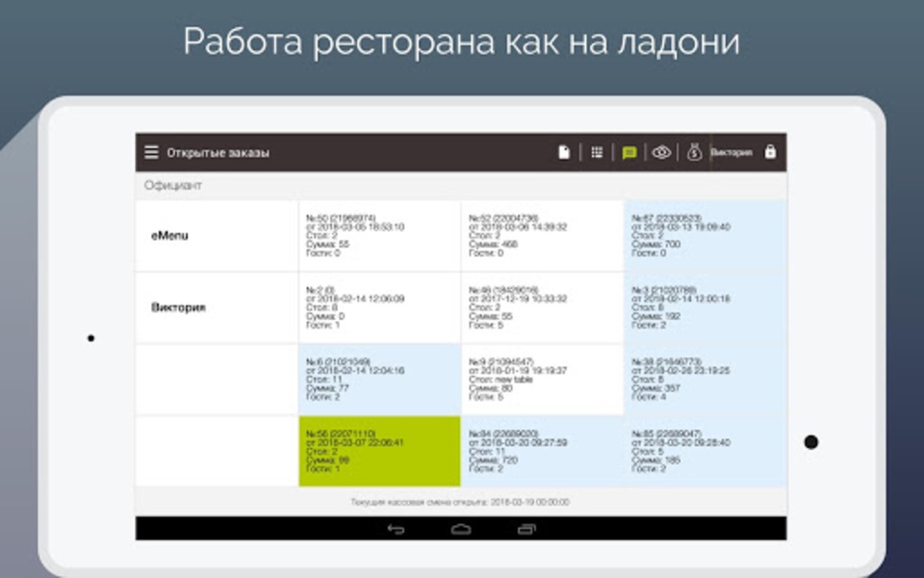Viewport: 924px width, 578px height.
Task: Click the headline Работа ресторана как на ладони
Action: click(461, 41)
